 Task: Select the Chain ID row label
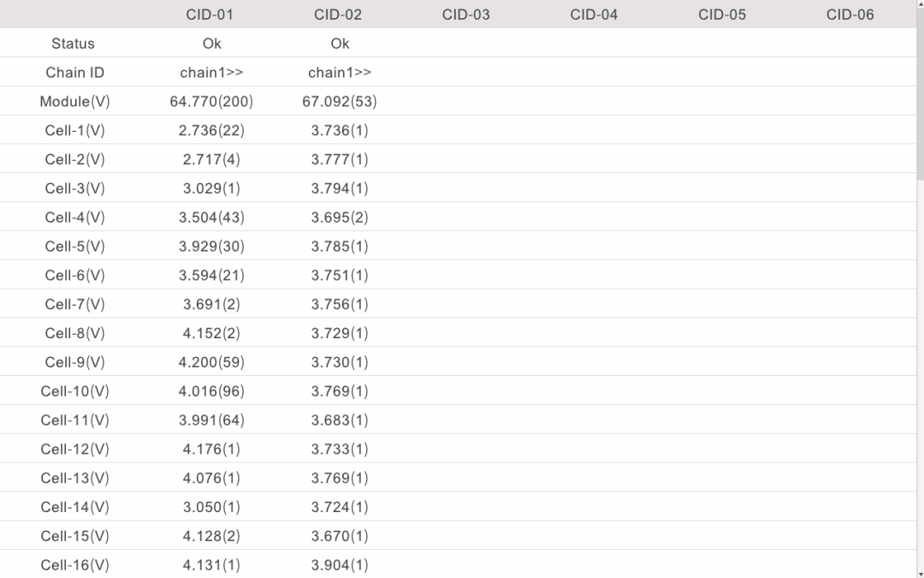[74, 73]
